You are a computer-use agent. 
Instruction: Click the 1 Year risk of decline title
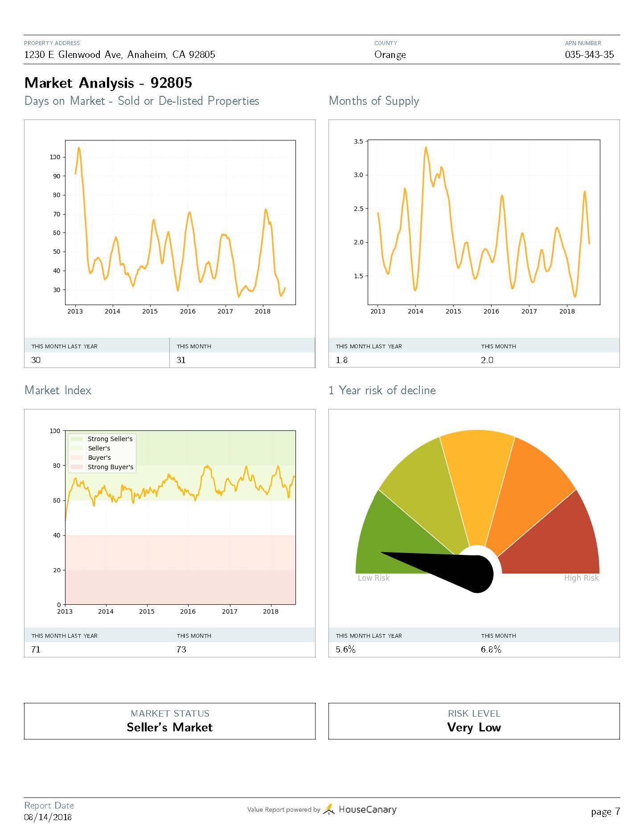(x=382, y=390)
